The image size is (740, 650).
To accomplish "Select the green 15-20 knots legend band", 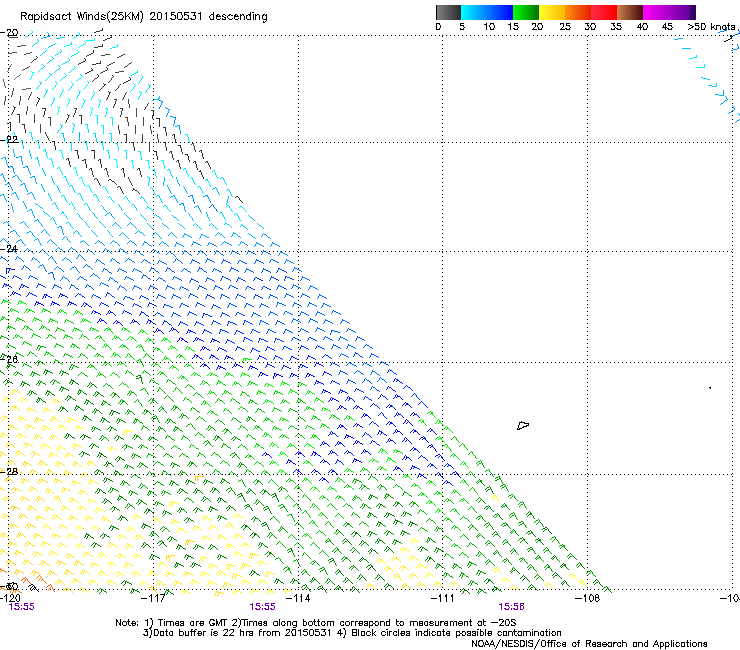I will [x=526, y=12].
